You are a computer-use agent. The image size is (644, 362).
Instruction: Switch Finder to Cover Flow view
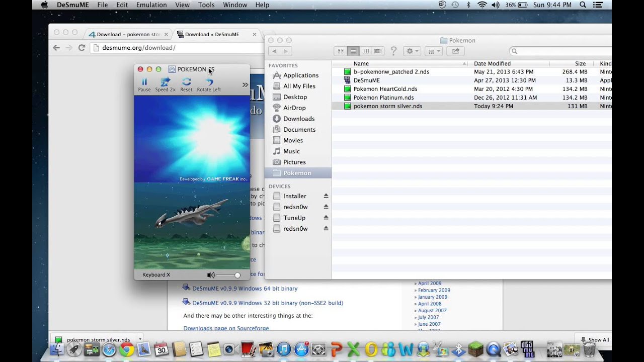378,51
